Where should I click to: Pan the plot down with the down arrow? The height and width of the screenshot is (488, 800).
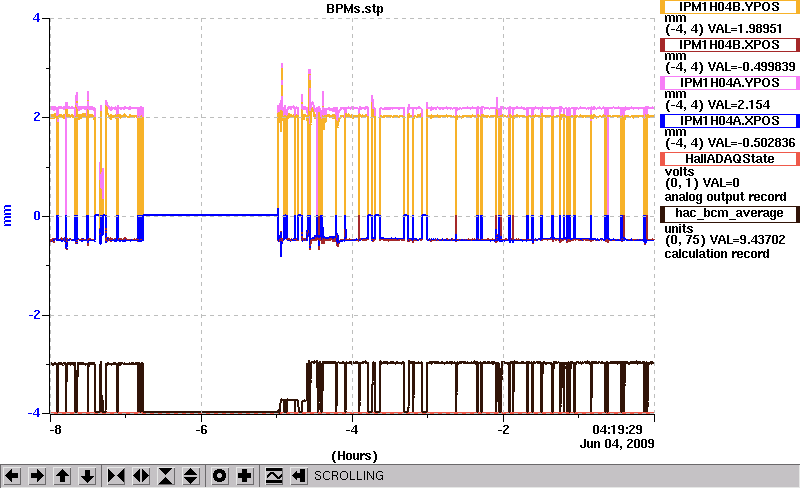point(87,476)
